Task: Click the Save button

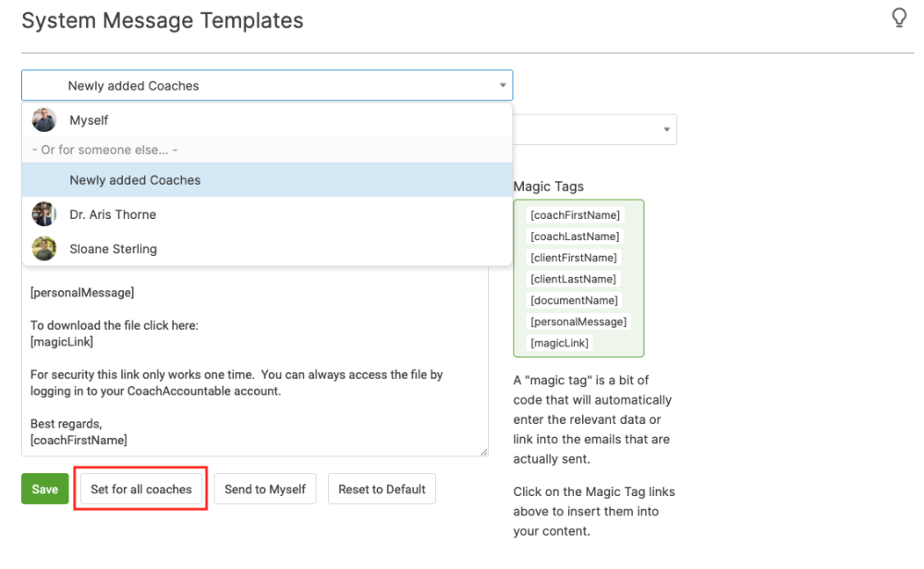Action: tap(44, 489)
